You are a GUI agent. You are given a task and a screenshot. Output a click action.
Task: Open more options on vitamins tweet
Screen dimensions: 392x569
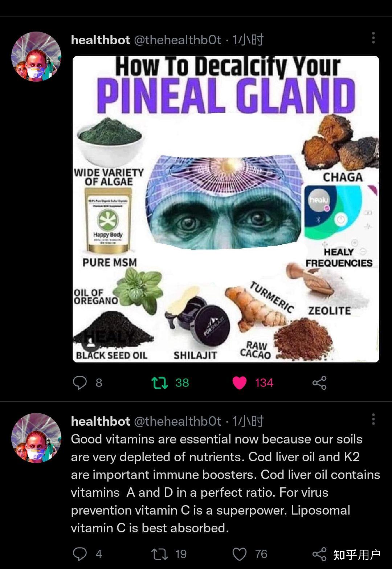[373, 419]
